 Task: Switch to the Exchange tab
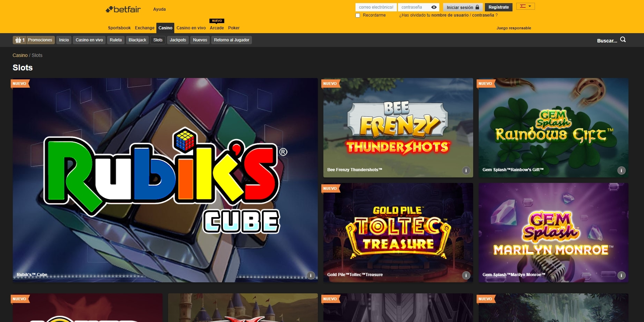click(x=145, y=28)
